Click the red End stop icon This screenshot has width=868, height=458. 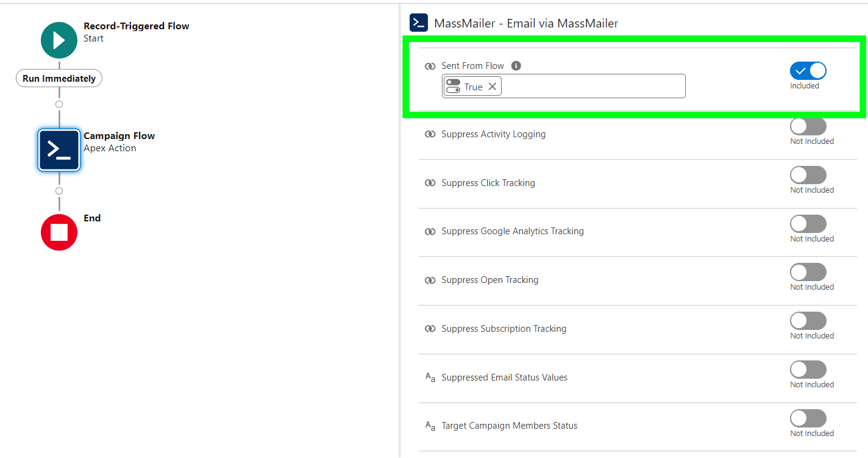(x=59, y=232)
